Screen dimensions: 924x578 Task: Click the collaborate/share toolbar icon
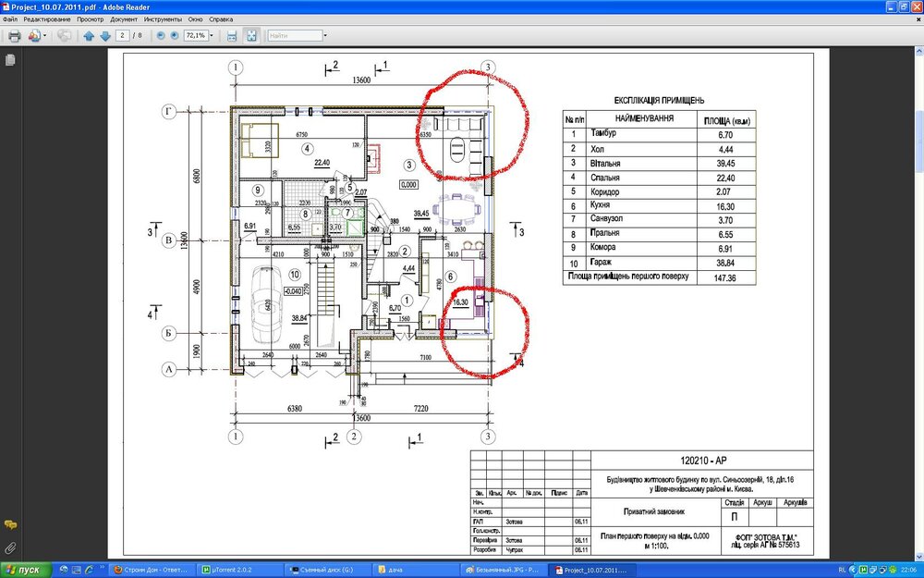point(33,36)
